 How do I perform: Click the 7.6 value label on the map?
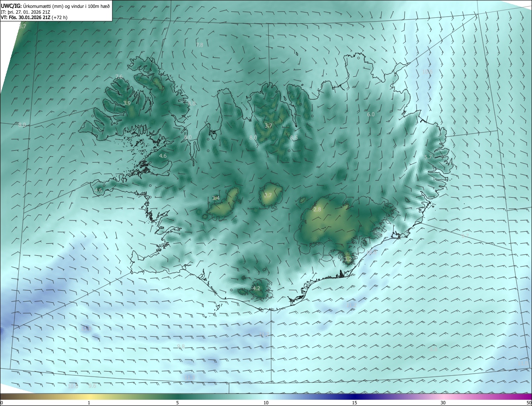119,77
